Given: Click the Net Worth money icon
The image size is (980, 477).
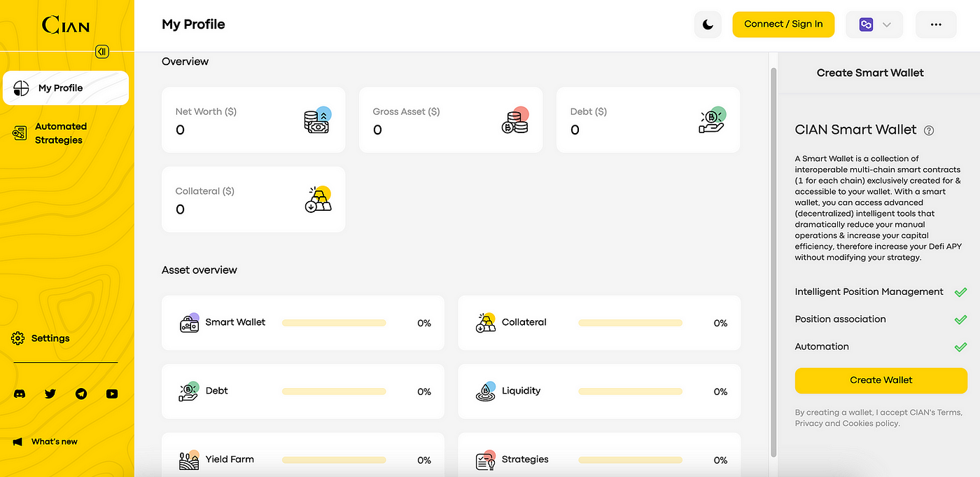Looking at the screenshot, I should pos(317,120).
